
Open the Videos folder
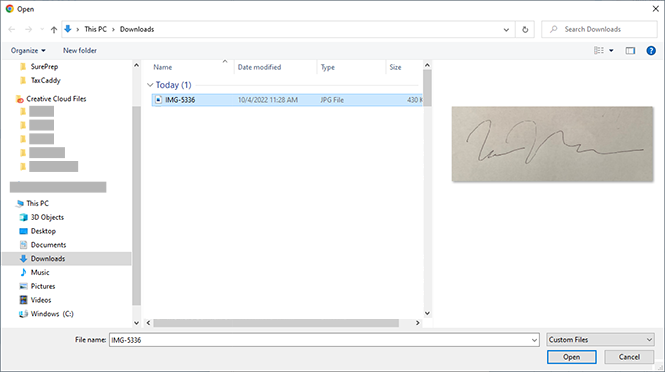pos(41,300)
